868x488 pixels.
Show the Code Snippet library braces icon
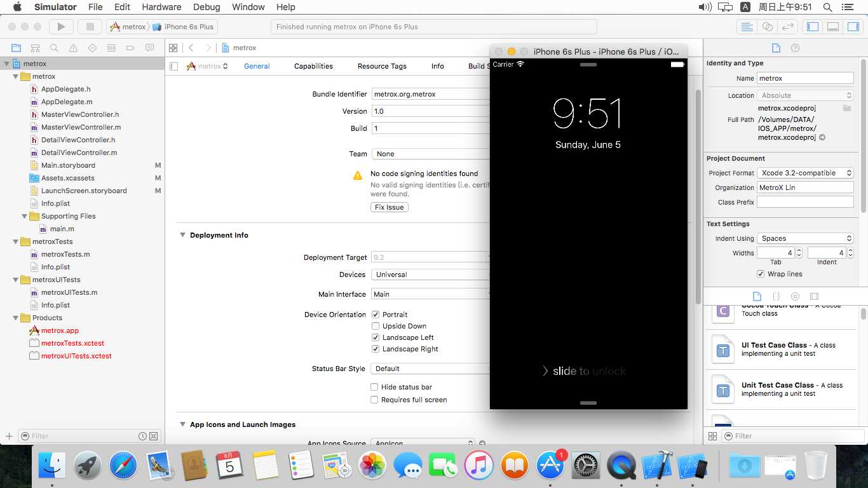coord(776,296)
